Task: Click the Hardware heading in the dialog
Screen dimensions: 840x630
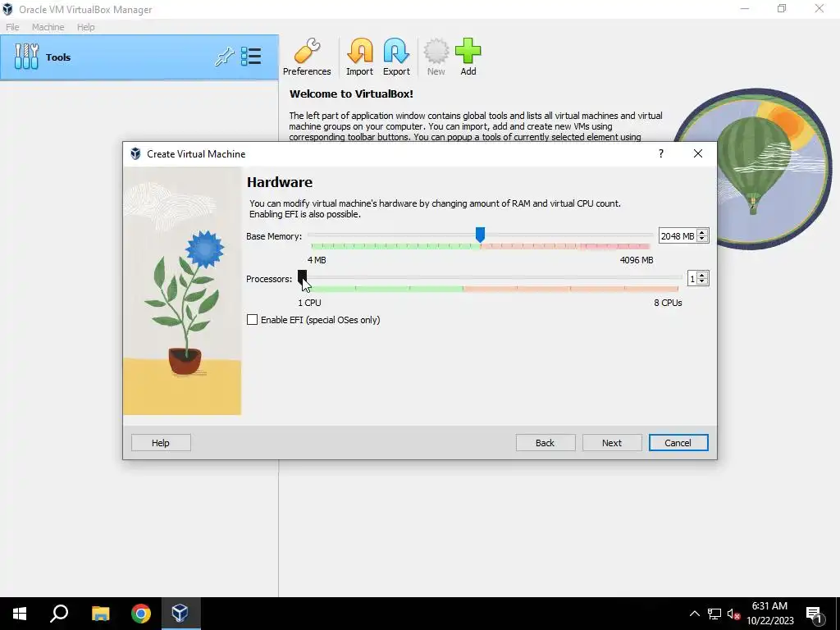Action: (280, 182)
